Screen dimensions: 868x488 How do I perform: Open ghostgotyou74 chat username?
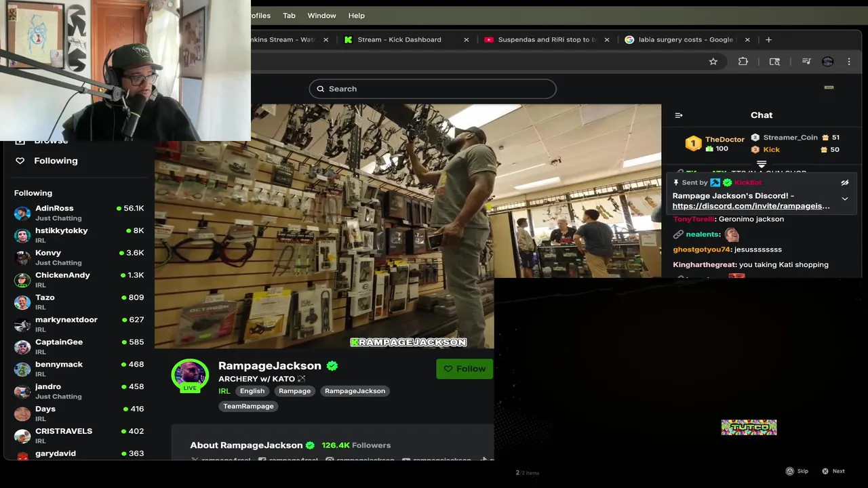click(701, 249)
